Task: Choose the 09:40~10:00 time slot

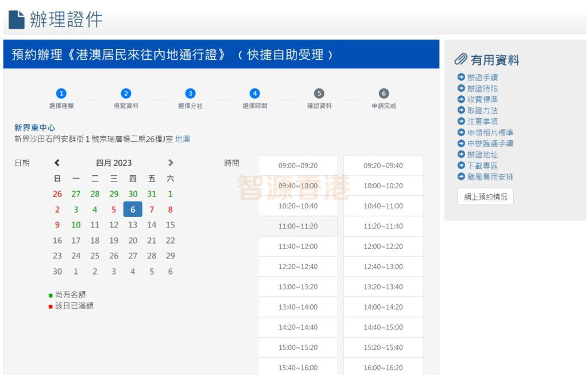Action: point(298,185)
